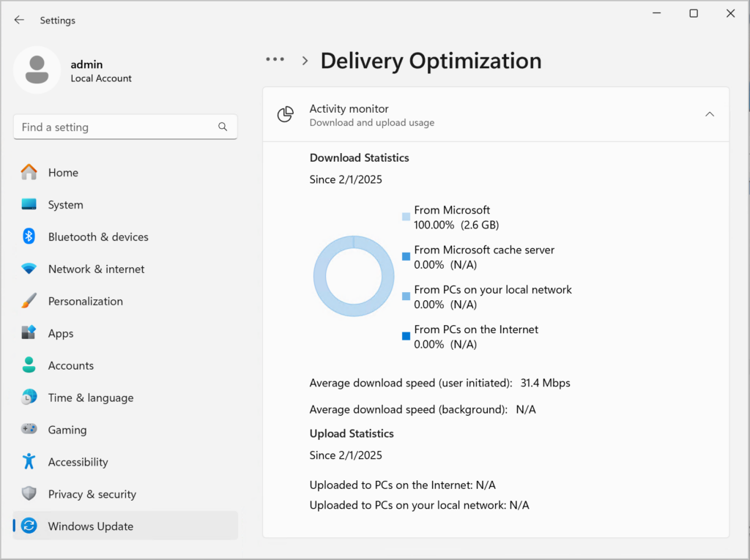Click the Personalization paintbrush icon
Screen dimensions: 750x560
29,301
